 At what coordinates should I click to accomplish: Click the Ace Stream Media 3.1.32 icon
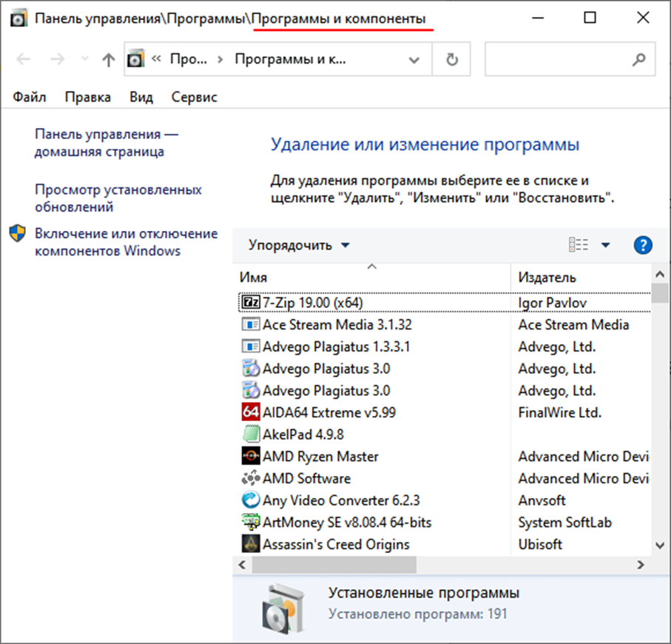click(251, 324)
